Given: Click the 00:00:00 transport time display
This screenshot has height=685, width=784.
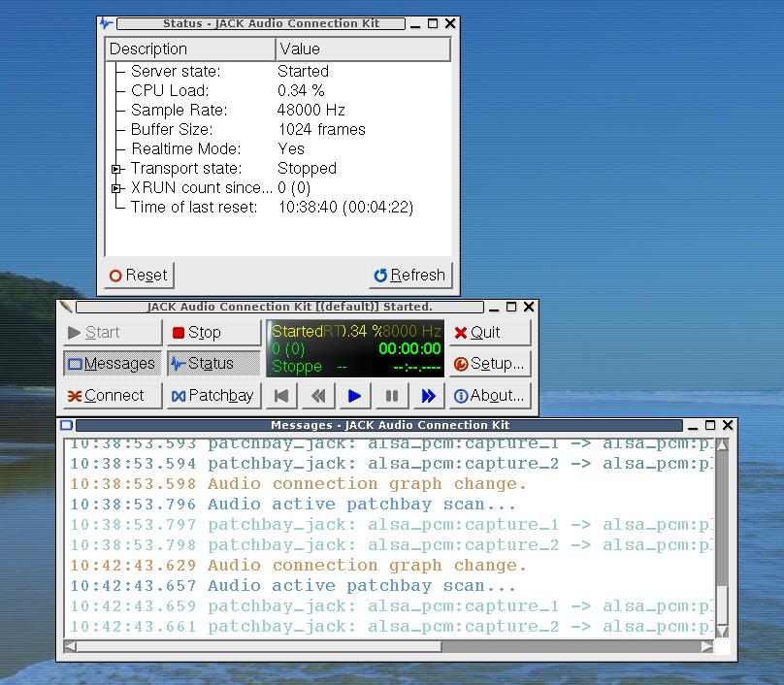Looking at the screenshot, I should (409, 348).
